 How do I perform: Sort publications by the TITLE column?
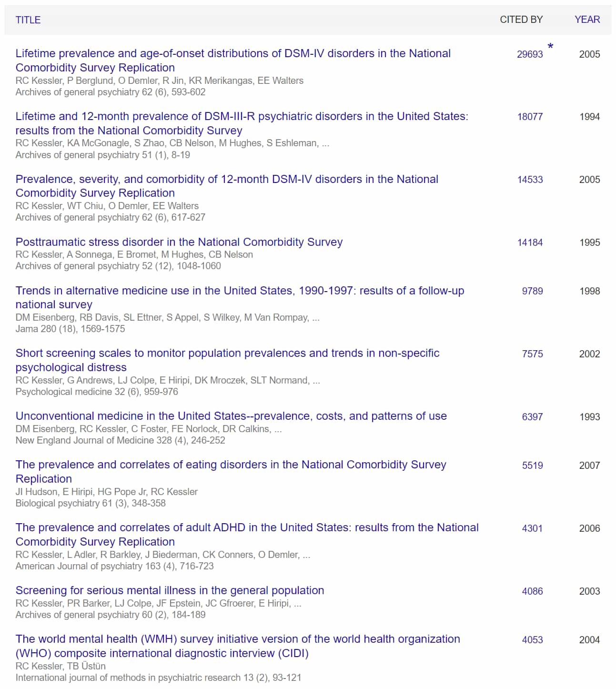[x=27, y=20]
